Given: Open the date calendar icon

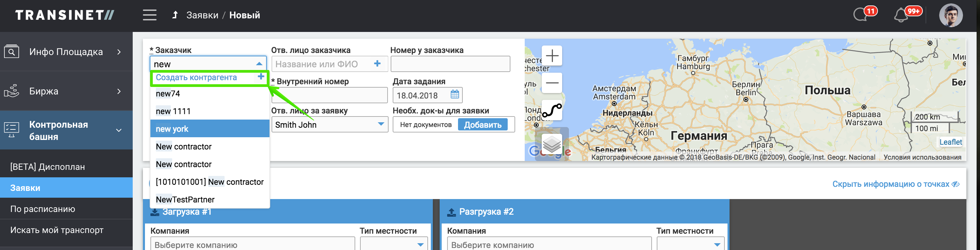Looking at the screenshot, I should 455,95.
